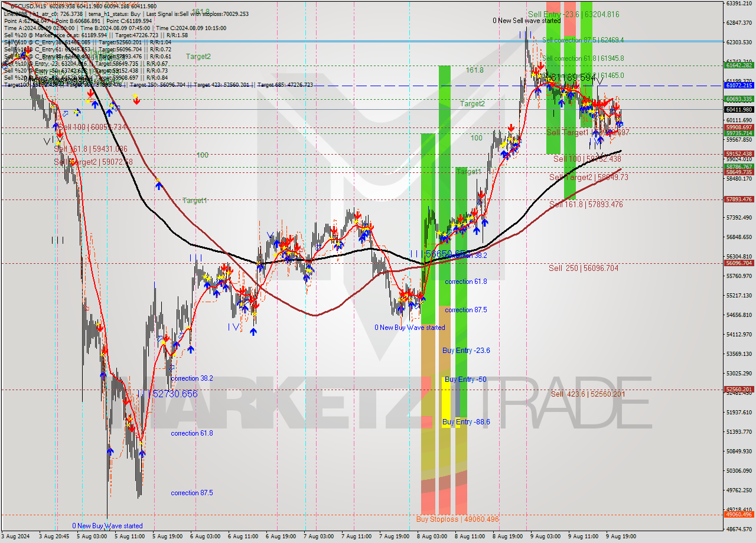756x543 pixels.
Task: Select the 'Sell Target2 | 58649.73' label
Action: pyautogui.click(x=589, y=178)
